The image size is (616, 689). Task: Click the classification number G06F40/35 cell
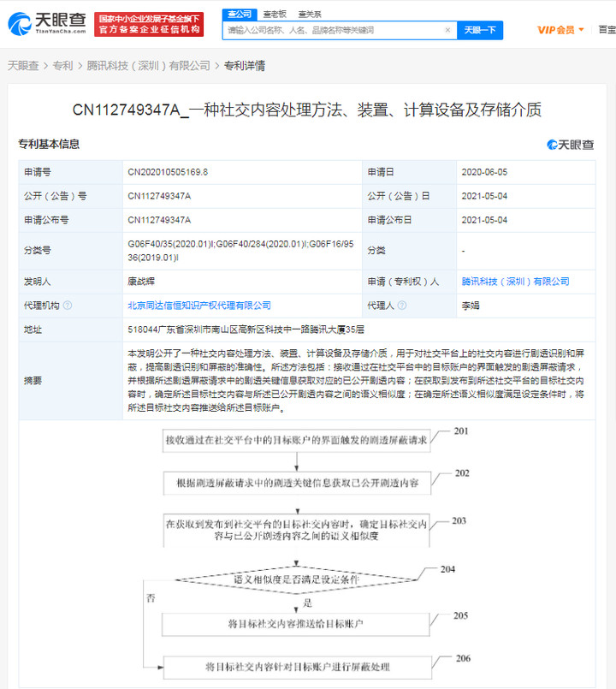240,251
